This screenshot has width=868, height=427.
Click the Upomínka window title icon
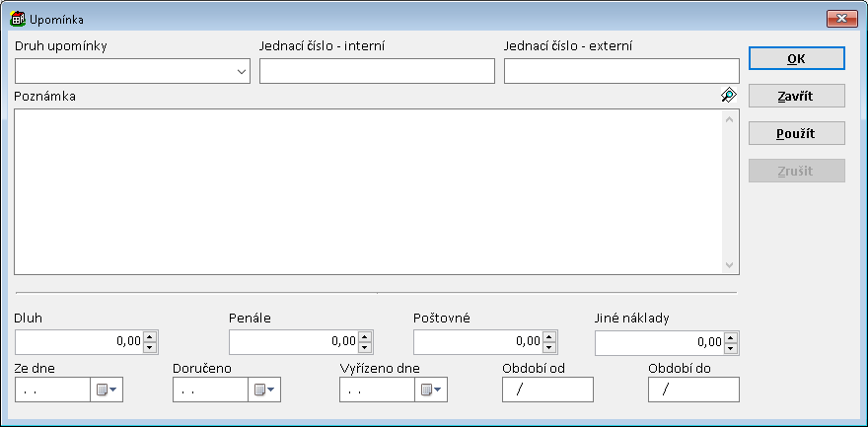(x=18, y=19)
